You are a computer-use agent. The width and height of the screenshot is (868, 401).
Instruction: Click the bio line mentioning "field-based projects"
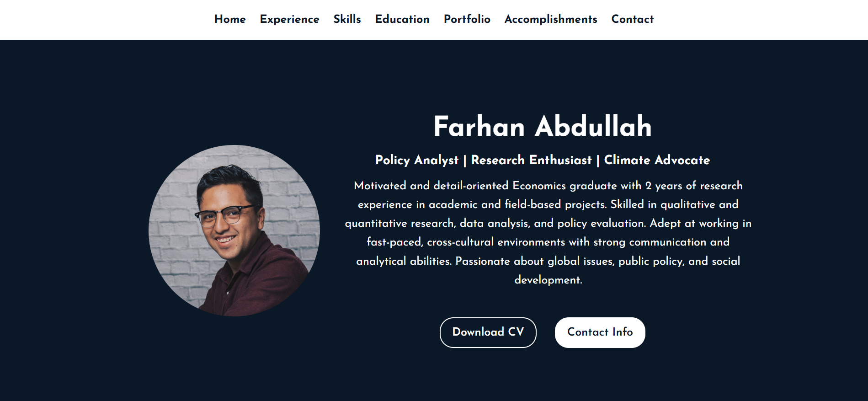coord(548,204)
